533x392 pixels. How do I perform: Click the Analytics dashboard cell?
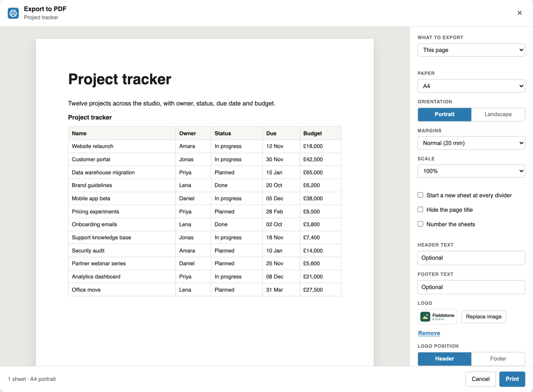(x=122, y=277)
